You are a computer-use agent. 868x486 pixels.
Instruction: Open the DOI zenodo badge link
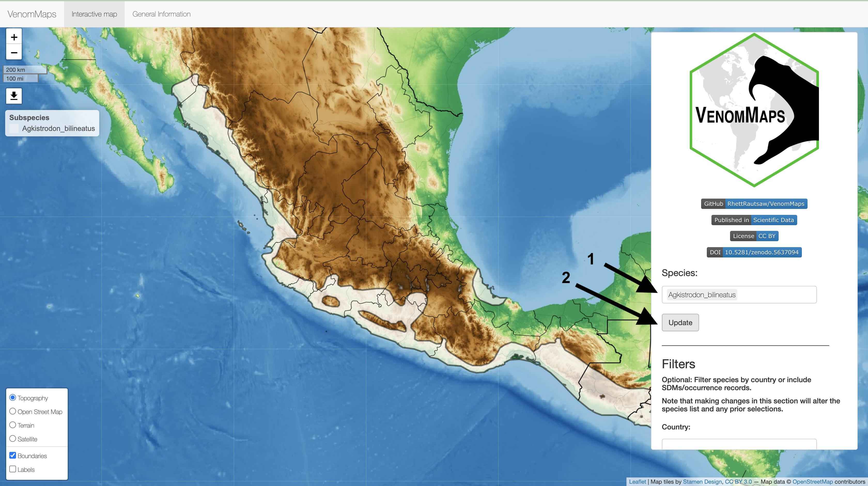tap(754, 252)
